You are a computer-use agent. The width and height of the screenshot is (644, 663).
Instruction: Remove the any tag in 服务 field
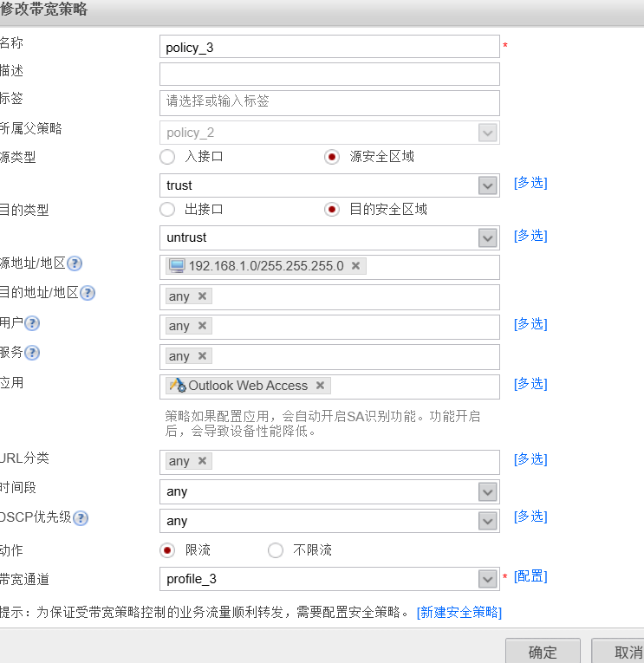pyautogui.click(x=202, y=356)
